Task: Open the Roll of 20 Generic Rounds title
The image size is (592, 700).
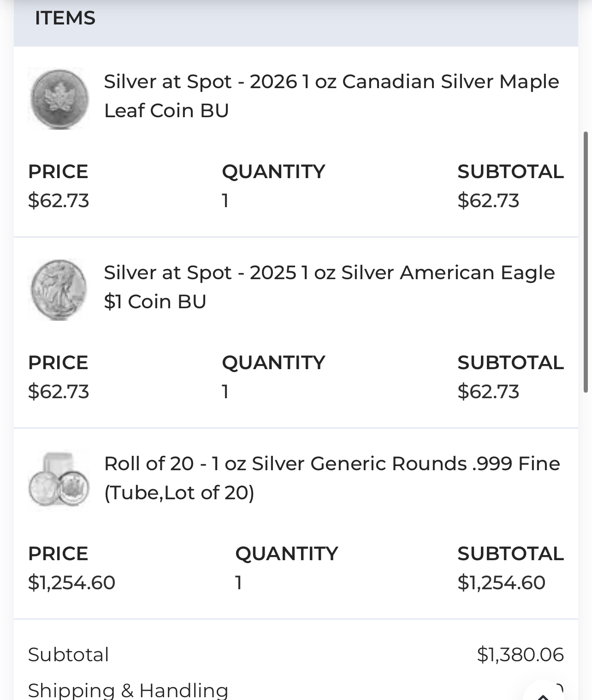Action: pos(332,478)
